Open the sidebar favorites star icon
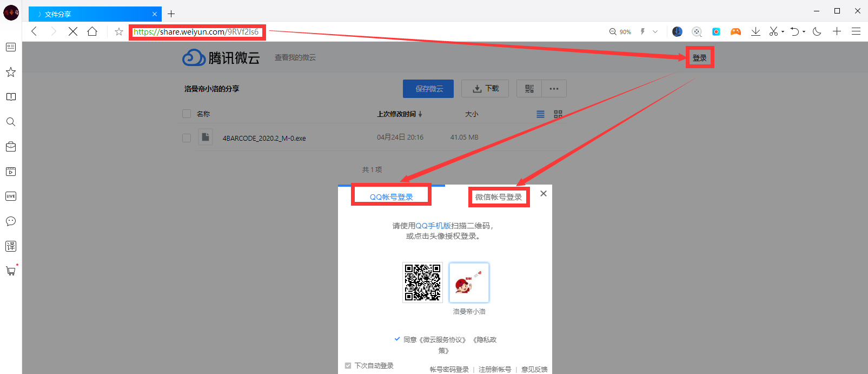The height and width of the screenshot is (374, 868). pyautogui.click(x=11, y=72)
